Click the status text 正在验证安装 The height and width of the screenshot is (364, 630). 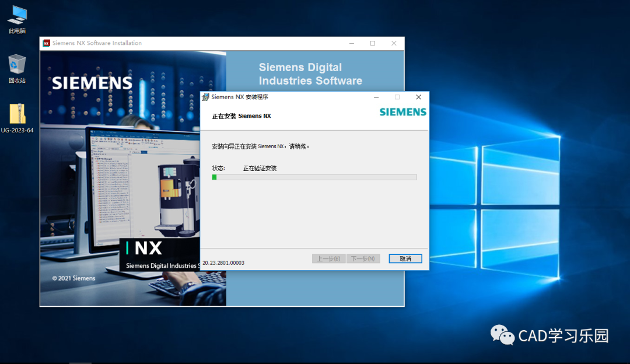[x=260, y=169]
